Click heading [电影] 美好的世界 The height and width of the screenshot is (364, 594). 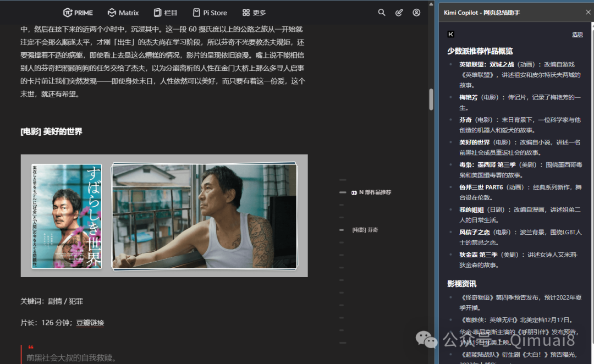[51, 131]
